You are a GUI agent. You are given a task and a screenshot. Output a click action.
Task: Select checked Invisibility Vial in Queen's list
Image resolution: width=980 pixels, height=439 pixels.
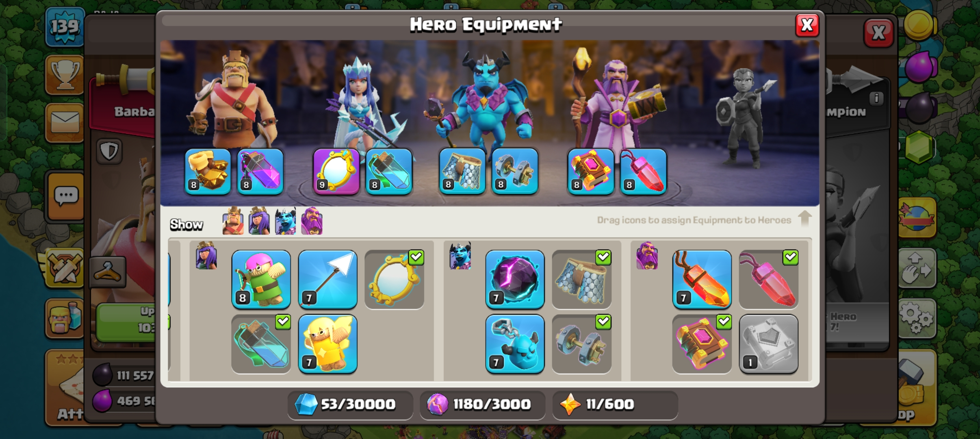click(261, 344)
